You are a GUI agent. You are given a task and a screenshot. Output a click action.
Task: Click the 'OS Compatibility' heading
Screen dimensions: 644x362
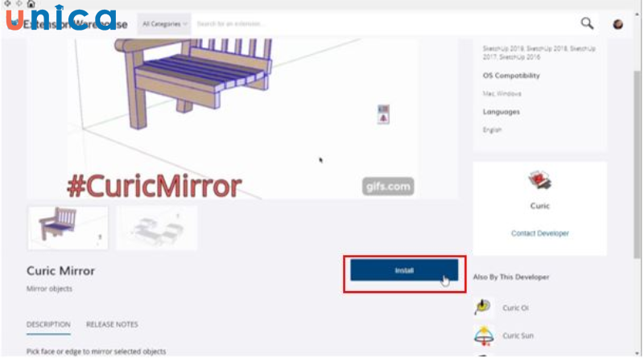[x=511, y=76]
